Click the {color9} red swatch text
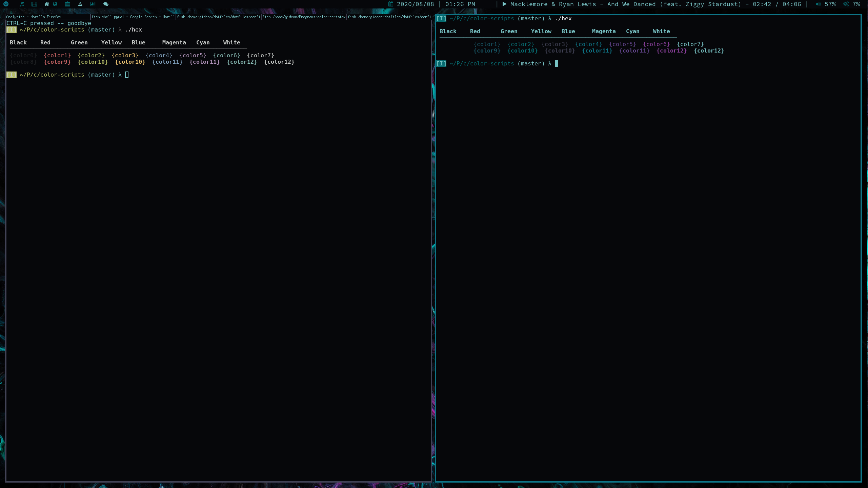The height and width of the screenshot is (488, 868). tap(57, 62)
